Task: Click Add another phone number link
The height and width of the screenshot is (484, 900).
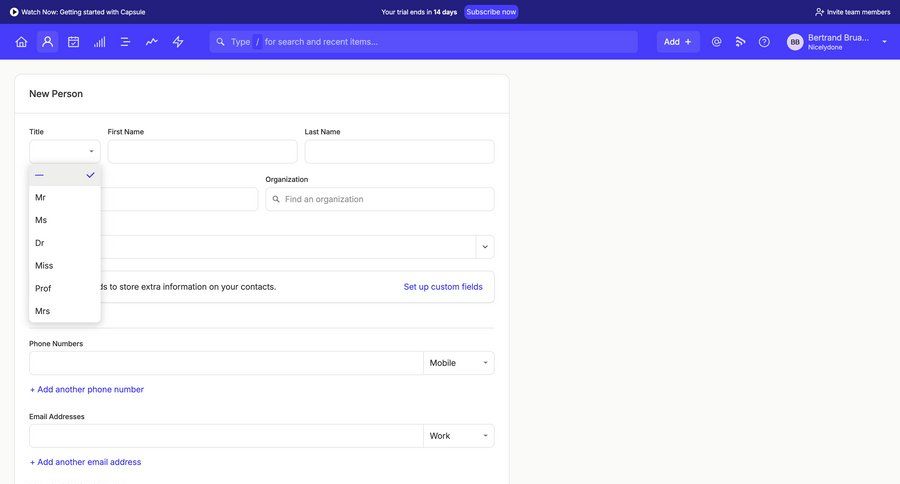Action: [87, 390]
